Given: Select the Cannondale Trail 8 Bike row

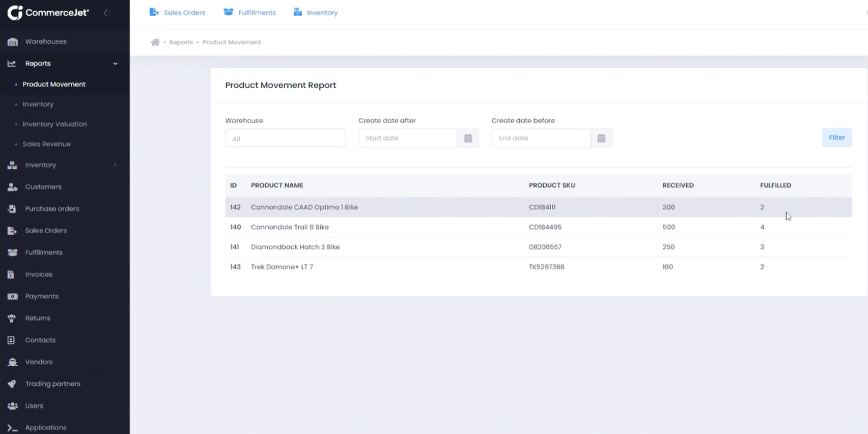Looking at the screenshot, I should (x=539, y=227).
